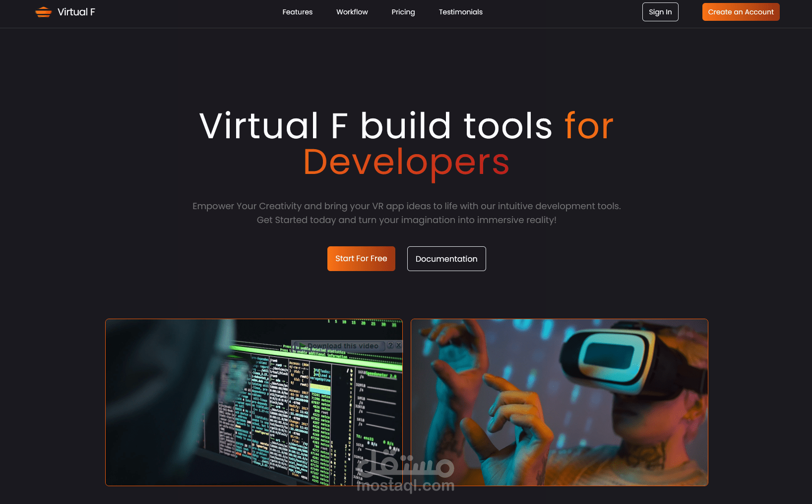Viewport: 812px width, 504px height.
Task: Click the Download this video button
Action: [x=339, y=346]
